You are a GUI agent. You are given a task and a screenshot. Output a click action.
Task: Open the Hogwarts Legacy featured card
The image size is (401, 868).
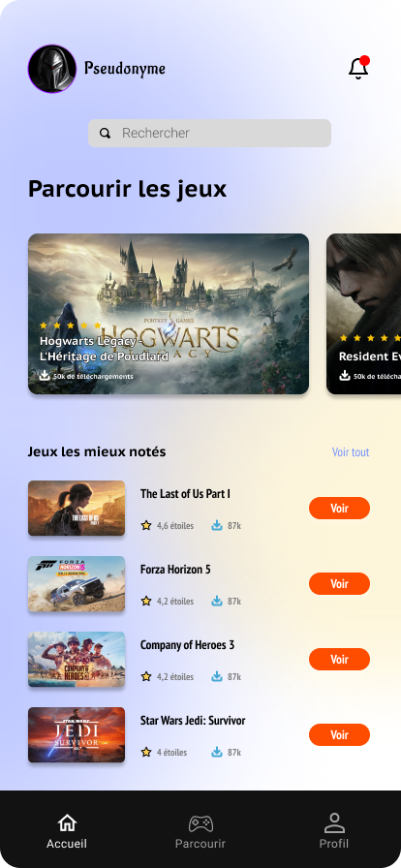(169, 314)
